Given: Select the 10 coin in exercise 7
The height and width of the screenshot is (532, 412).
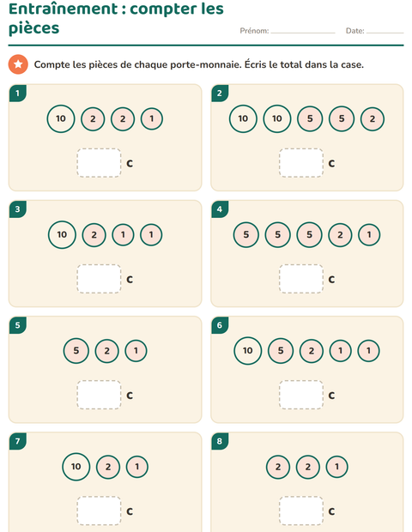Looking at the screenshot, I should click(76, 467).
